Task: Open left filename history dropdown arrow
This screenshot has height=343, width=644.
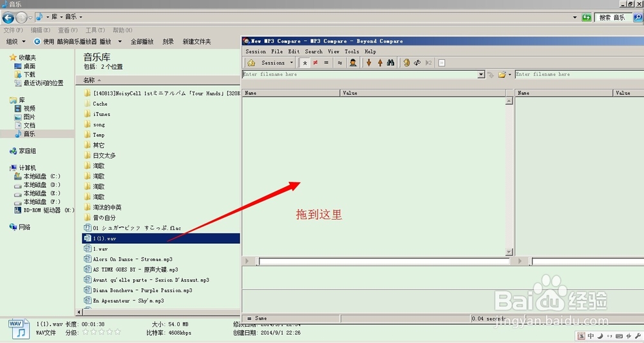Action: [x=481, y=75]
